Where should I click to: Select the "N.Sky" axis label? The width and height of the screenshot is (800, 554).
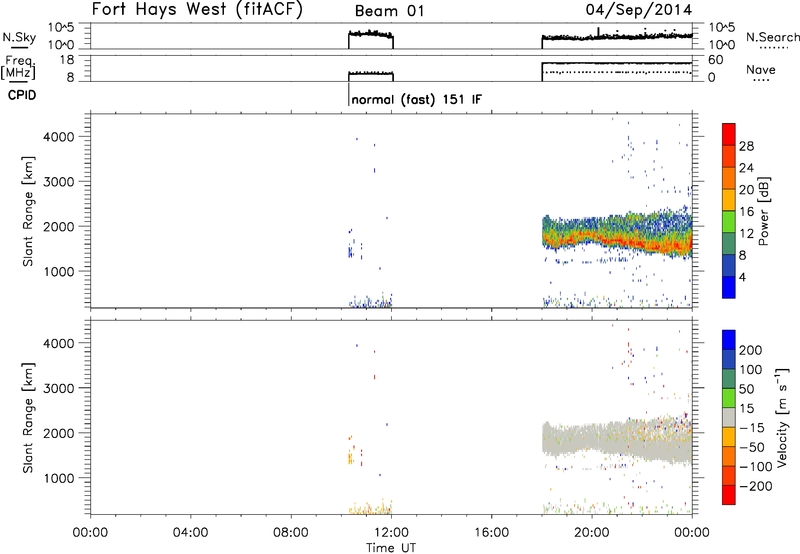19,37
